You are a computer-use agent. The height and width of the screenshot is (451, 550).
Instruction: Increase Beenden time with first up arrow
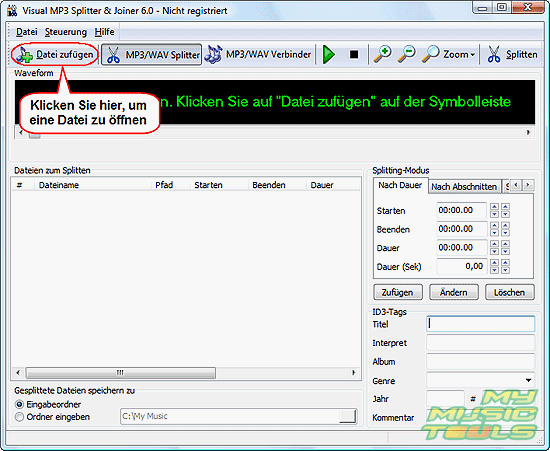click(495, 225)
